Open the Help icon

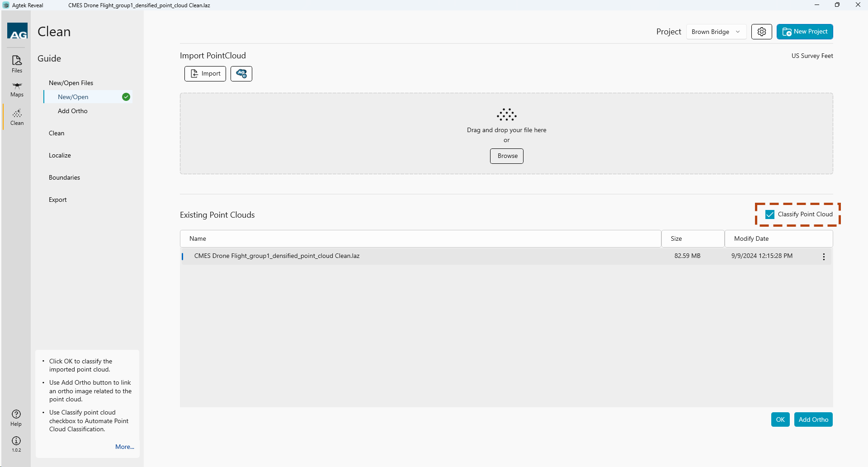click(16, 418)
